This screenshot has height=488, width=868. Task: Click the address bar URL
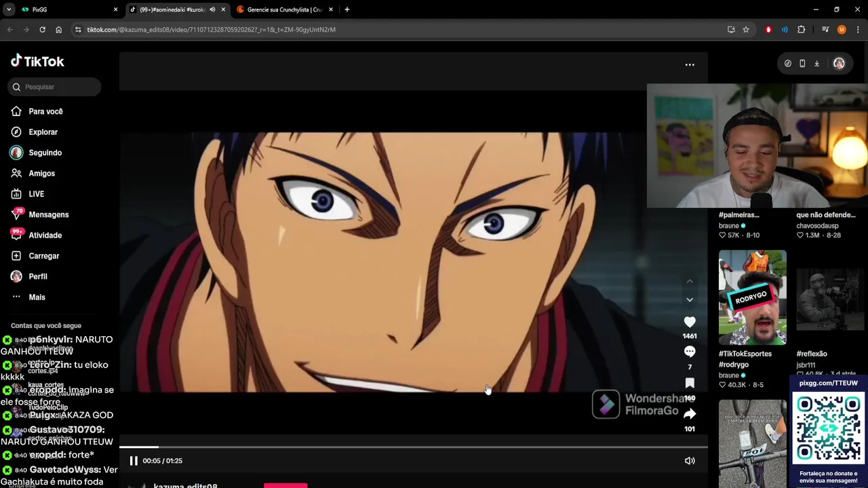click(211, 30)
